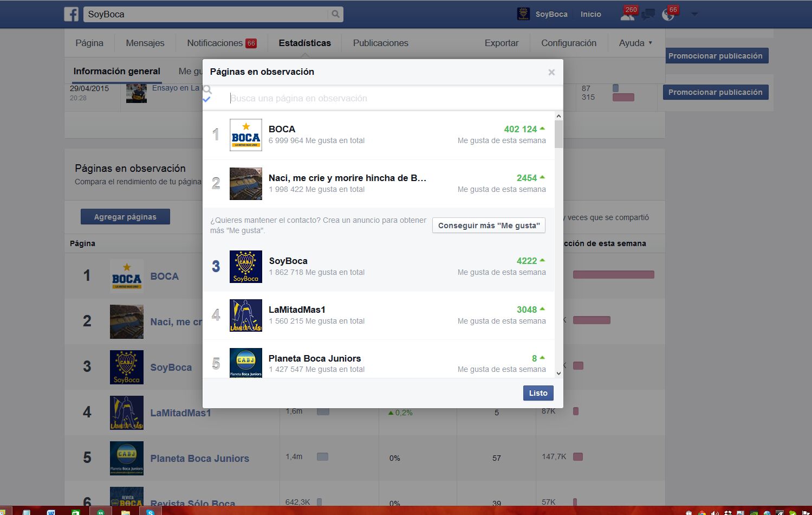Open Planeta Boca Juniors link in background table
812x515 pixels.
click(x=199, y=459)
